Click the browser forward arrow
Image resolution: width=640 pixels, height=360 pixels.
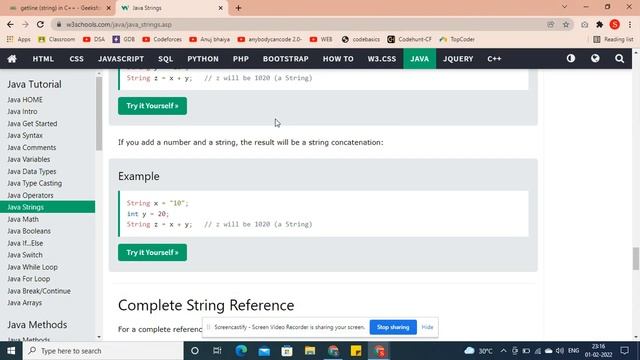point(25,24)
